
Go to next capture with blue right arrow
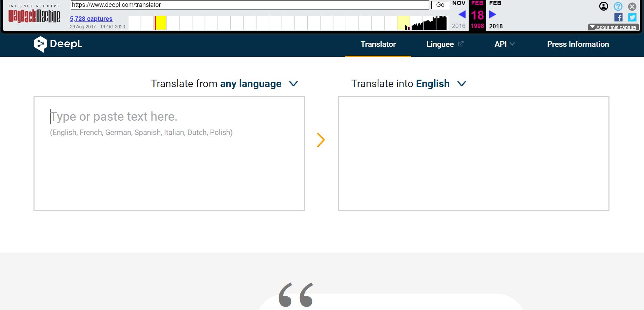click(493, 14)
